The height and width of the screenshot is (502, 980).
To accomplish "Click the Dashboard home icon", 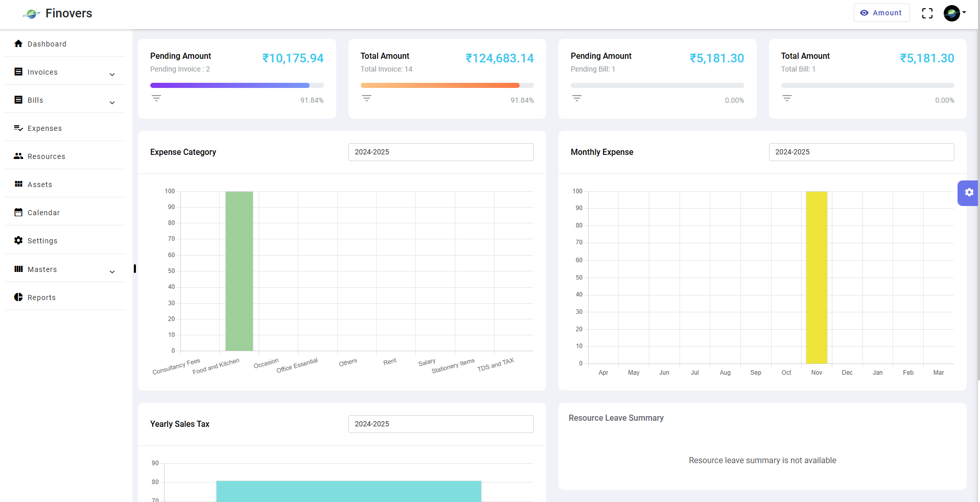I will (x=18, y=43).
